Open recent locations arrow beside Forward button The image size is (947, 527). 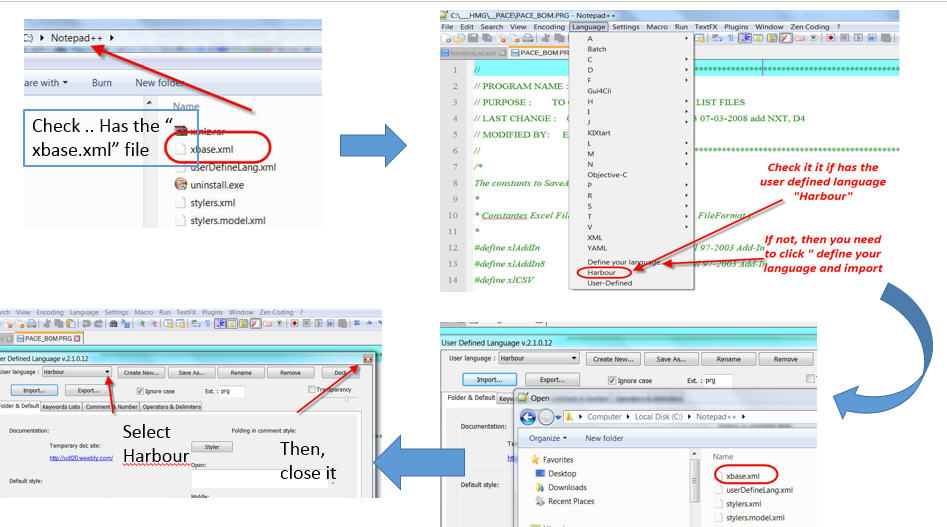point(559,417)
